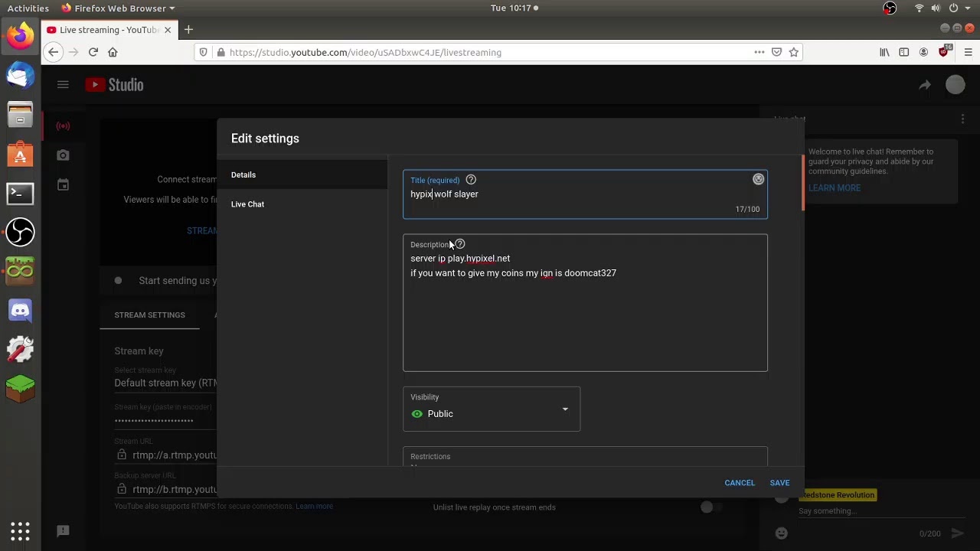The image size is (980, 551).
Task: Go to Firefox home page
Action: [x=113, y=52]
